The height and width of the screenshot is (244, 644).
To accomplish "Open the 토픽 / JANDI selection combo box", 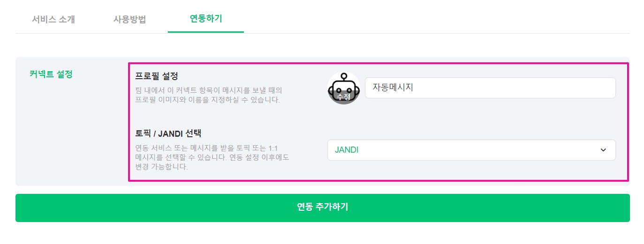I will (471, 150).
